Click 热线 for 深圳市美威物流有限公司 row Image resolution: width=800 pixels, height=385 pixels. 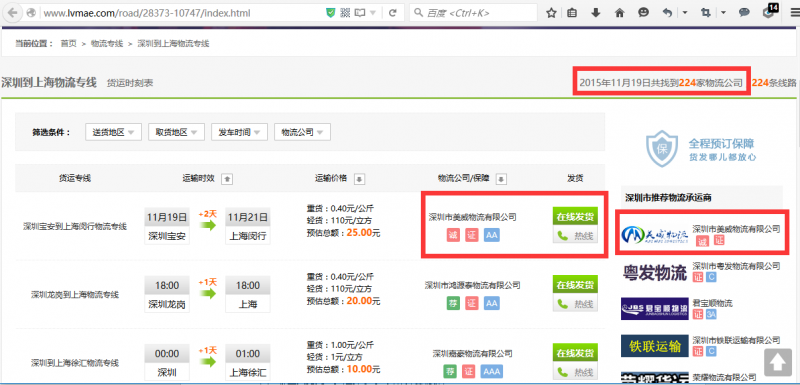pyautogui.click(x=575, y=236)
